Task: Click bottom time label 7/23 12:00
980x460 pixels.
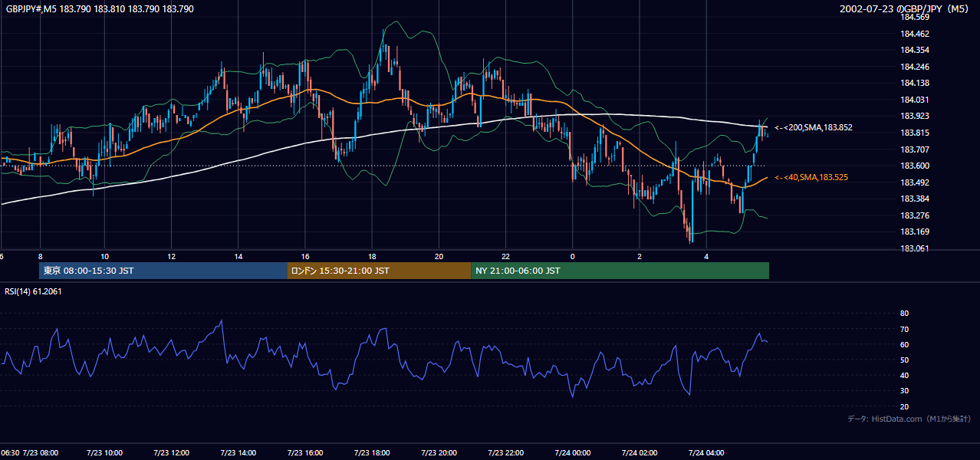Action: [x=171, y=452]
